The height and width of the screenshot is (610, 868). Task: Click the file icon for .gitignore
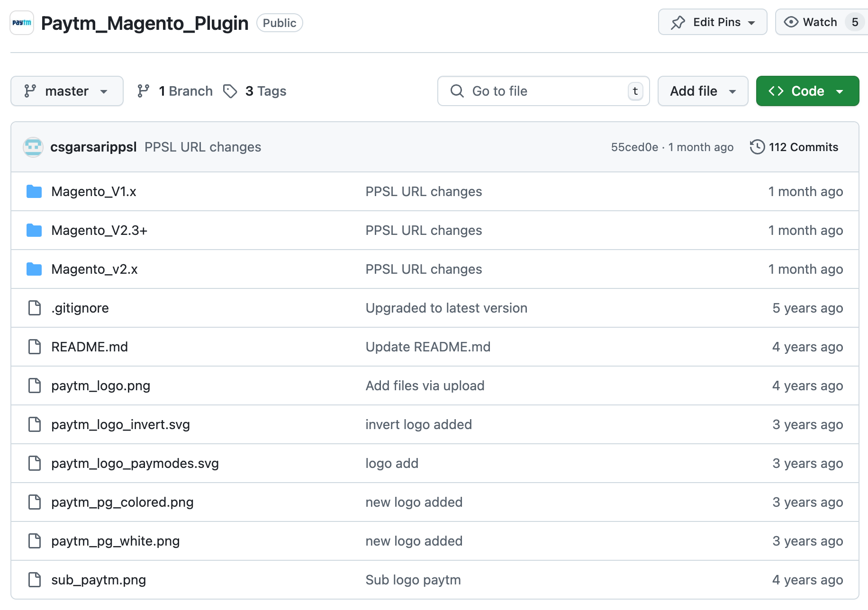pyautogui.click(x=35, y=308)
